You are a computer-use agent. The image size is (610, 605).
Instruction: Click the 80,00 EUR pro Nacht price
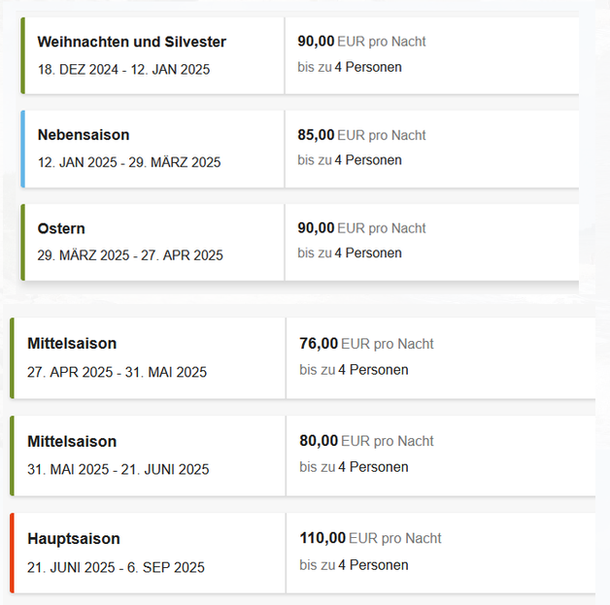pos(366,441)
